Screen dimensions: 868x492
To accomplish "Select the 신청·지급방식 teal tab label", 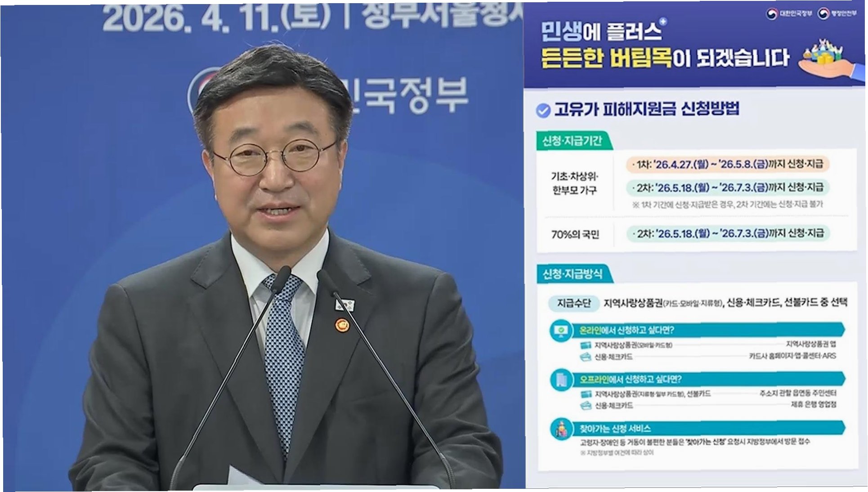I will click(573, 274).
